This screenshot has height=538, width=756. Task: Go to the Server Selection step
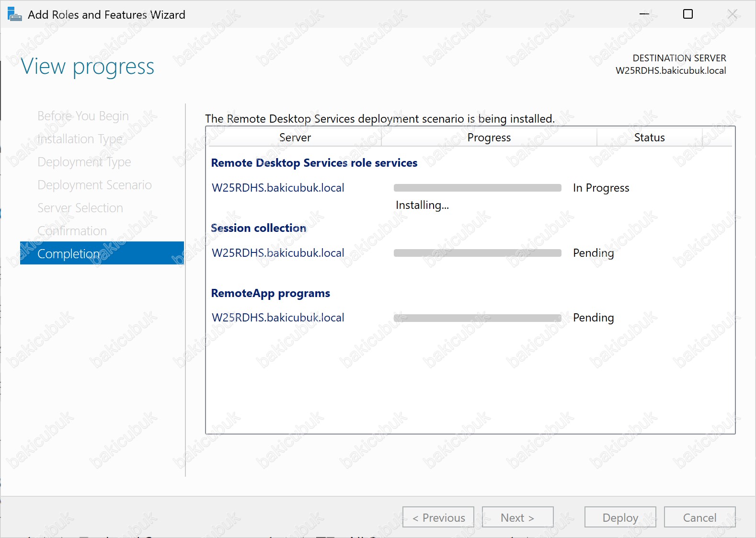coord(80,208)
